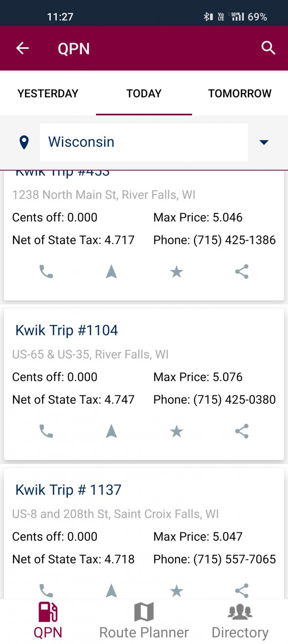The width and height of the screenshot is (288, 644).
Task: Open the Kwik Trip # 1137 listing title
Action: coord(68,490)
